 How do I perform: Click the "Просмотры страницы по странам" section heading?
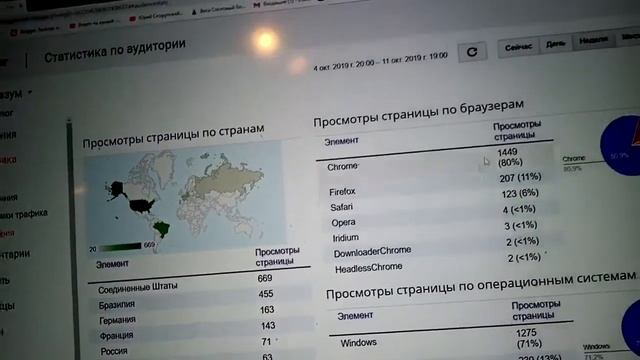(173, 136)
